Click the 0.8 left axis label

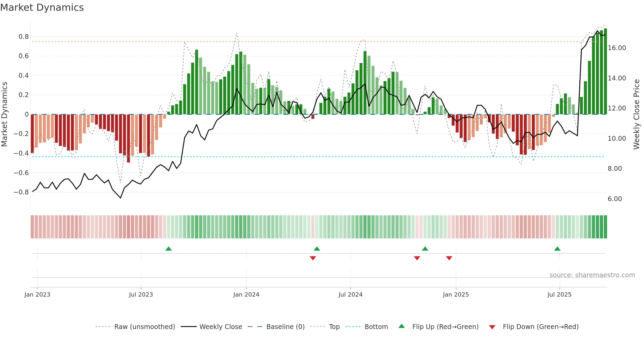[24, 37]
